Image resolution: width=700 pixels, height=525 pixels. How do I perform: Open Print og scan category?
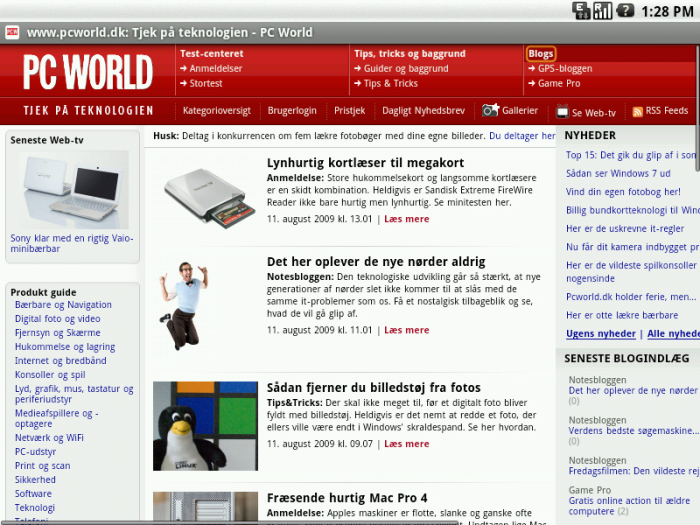tap(42, 466)
